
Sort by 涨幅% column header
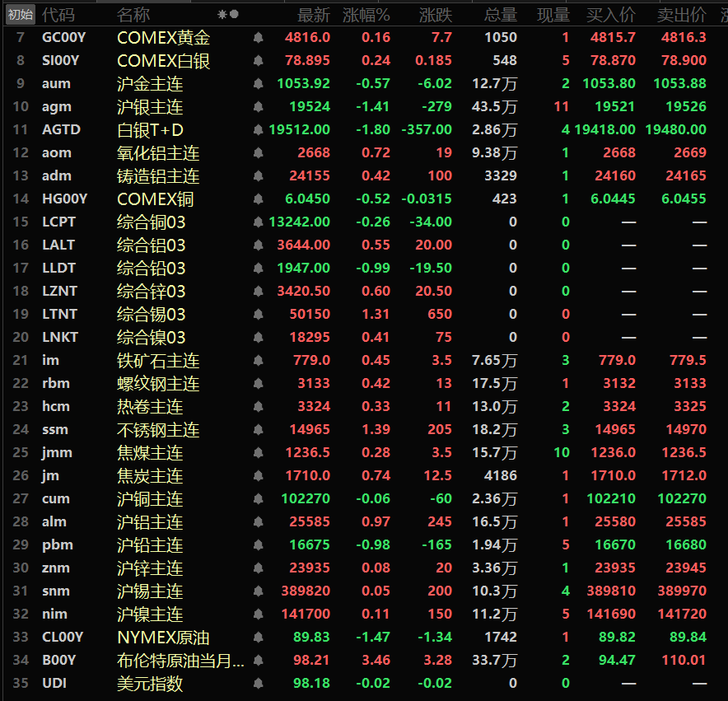click(x=366, y=14)
